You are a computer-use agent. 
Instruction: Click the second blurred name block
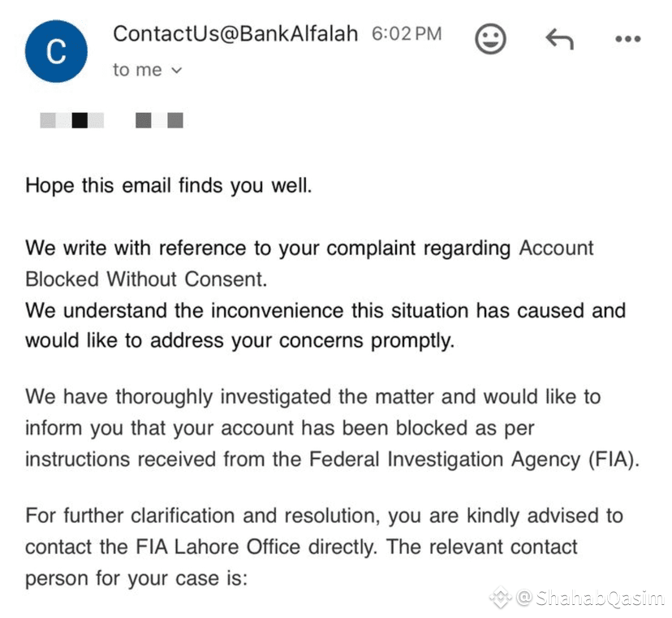(x=159, y=120)
